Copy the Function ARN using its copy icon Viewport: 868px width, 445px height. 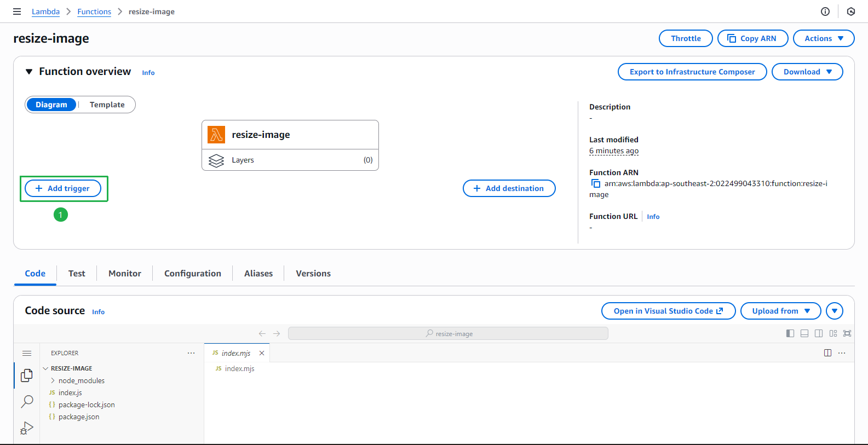pos(595,183)
